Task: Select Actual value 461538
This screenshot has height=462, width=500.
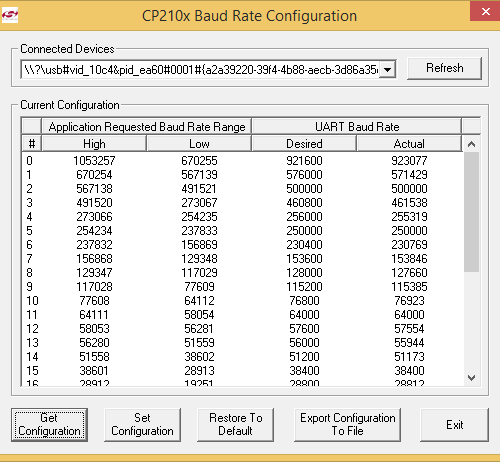Action: tap(409, 203)
